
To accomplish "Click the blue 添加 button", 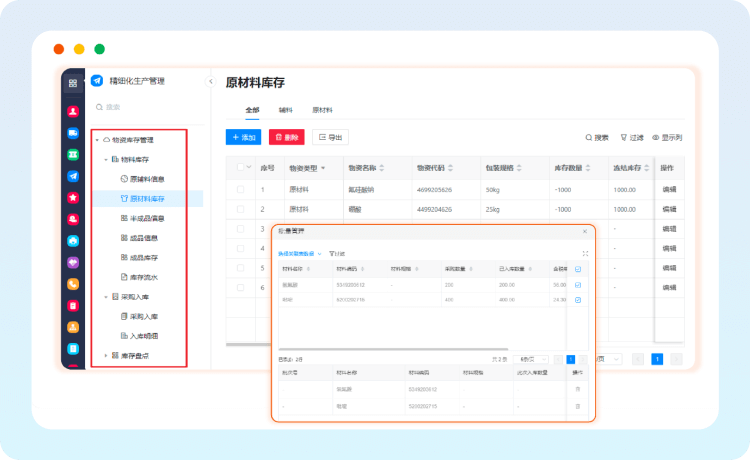I will (x=244, y=137).
